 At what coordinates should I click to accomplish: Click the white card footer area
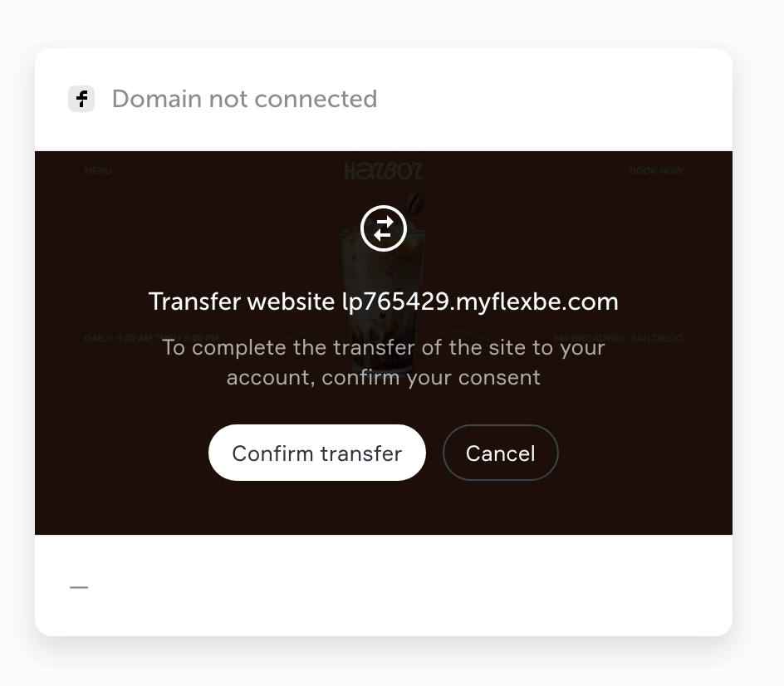(x=384, y=586)
